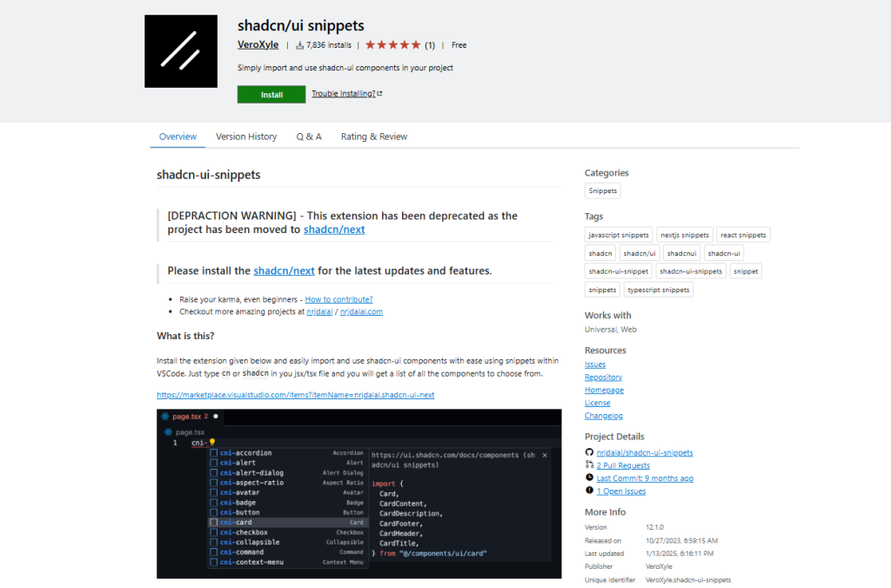Click the clock icon beside Last Commit
This screenshot has width=891, height=588.
[589, 478]
